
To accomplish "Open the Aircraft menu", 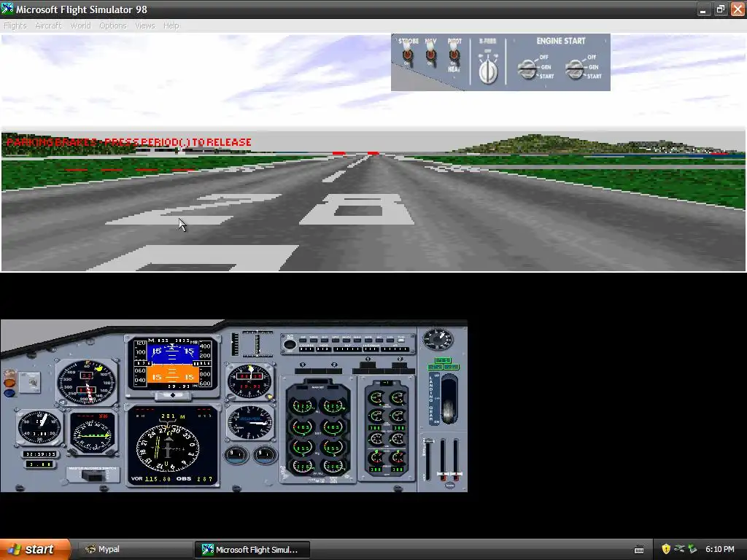I will (49, 26).
